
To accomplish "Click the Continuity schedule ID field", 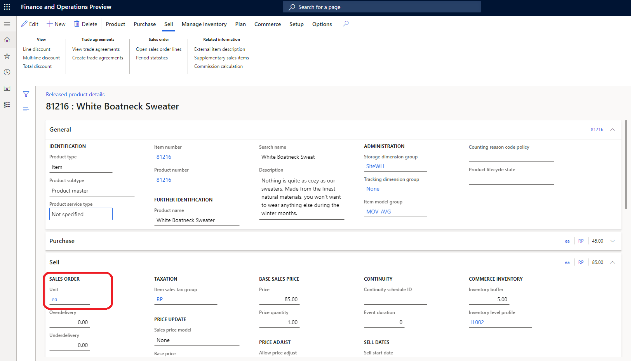I will (x=395, y=299).
